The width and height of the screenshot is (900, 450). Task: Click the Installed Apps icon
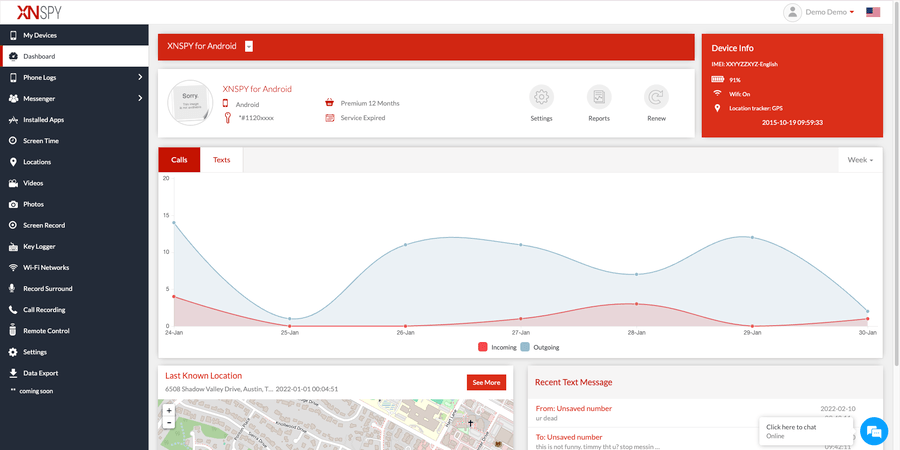coord(13,120)
